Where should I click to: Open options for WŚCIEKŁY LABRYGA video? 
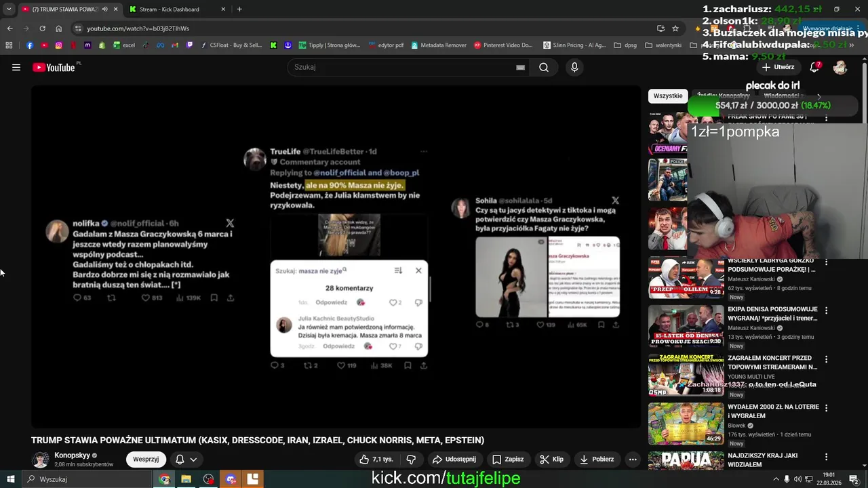click(826, 262)
